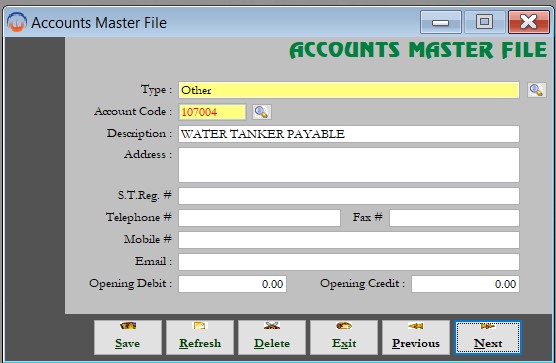The image size is (556, 363).
Task: Click the Delete button
Action: (272, 337)
